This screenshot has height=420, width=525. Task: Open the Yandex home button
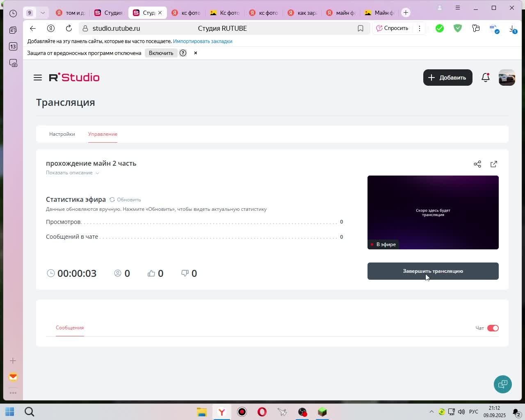pyautogui.click(x=51, y=28)
